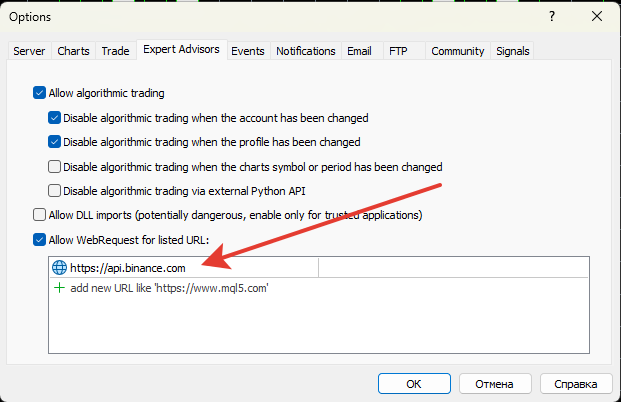Confirm settings with the OK button

point(414,384)
